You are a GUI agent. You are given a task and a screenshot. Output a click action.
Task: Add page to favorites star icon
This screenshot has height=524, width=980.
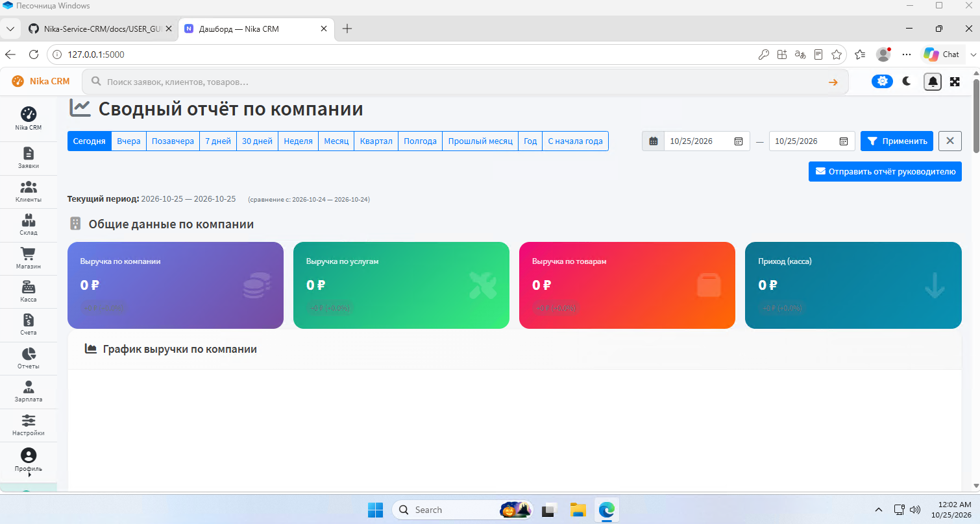coord(837,54)
